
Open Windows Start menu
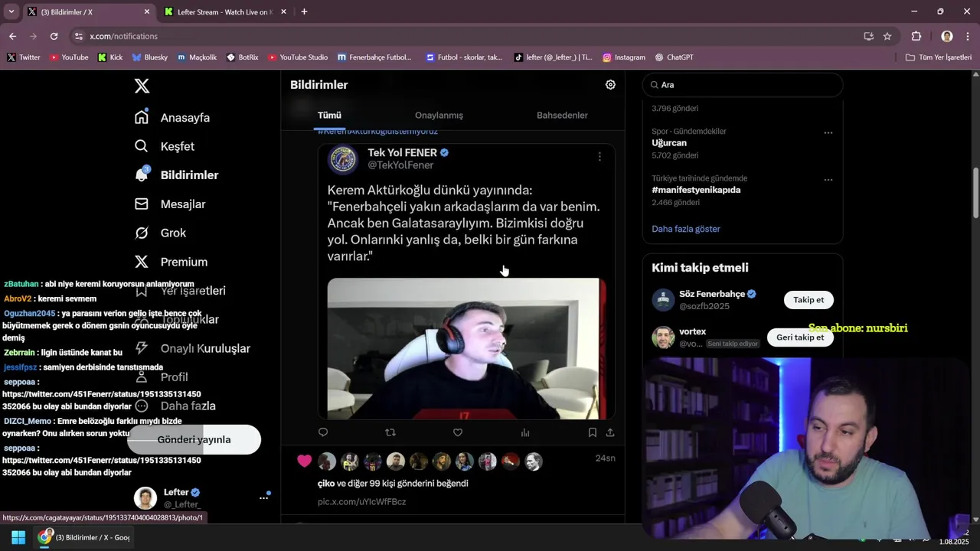(18, 537)
